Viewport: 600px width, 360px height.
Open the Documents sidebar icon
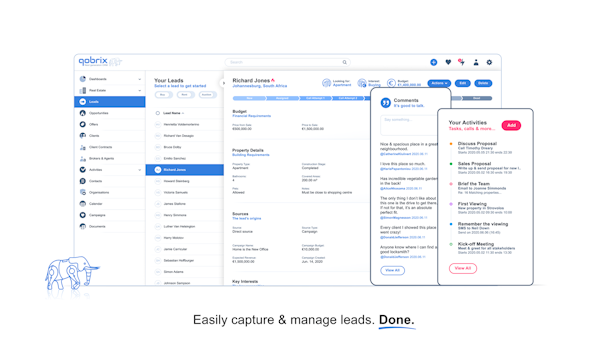[83, 226]
